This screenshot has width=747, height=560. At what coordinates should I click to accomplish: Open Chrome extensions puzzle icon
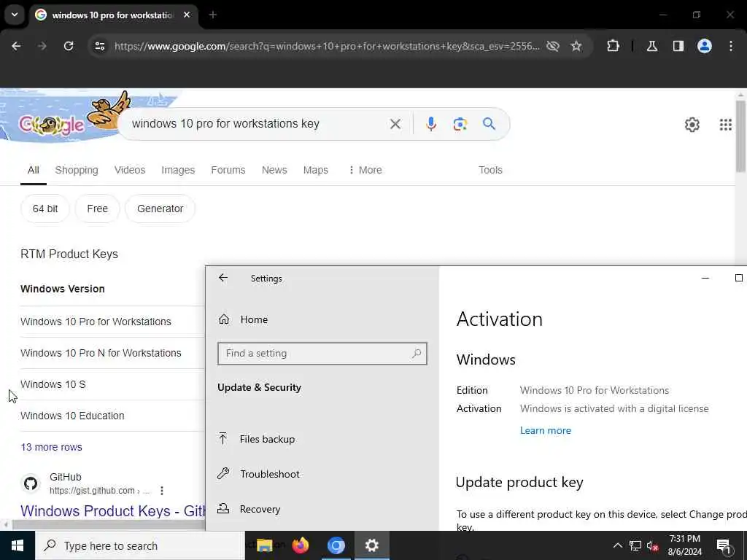[x=613, y=46]
